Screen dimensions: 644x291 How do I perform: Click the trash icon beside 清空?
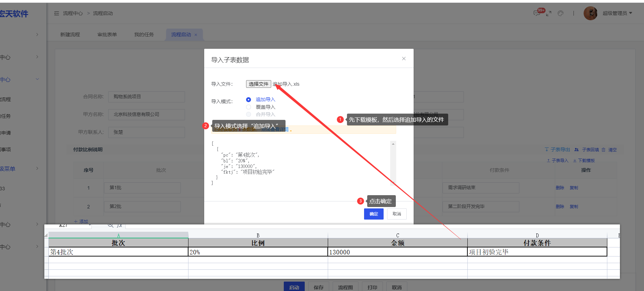(x=604, y=150)
